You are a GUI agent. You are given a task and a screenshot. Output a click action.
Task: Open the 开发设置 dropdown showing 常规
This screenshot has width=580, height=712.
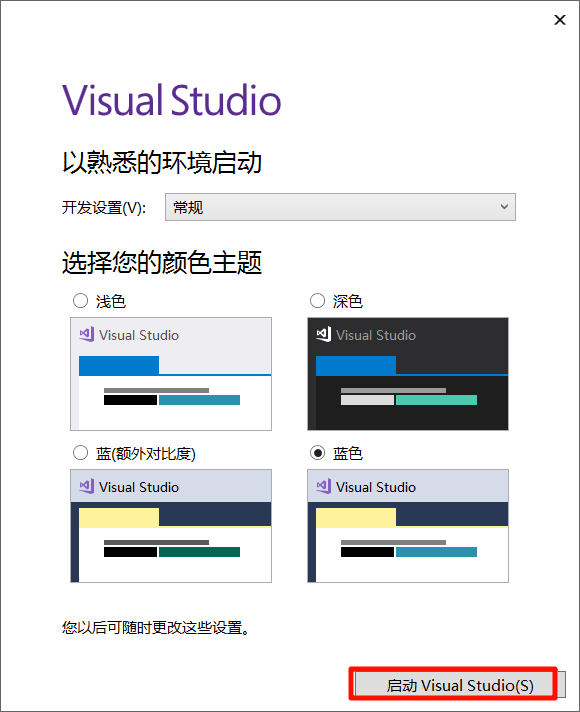click(340, 207)
